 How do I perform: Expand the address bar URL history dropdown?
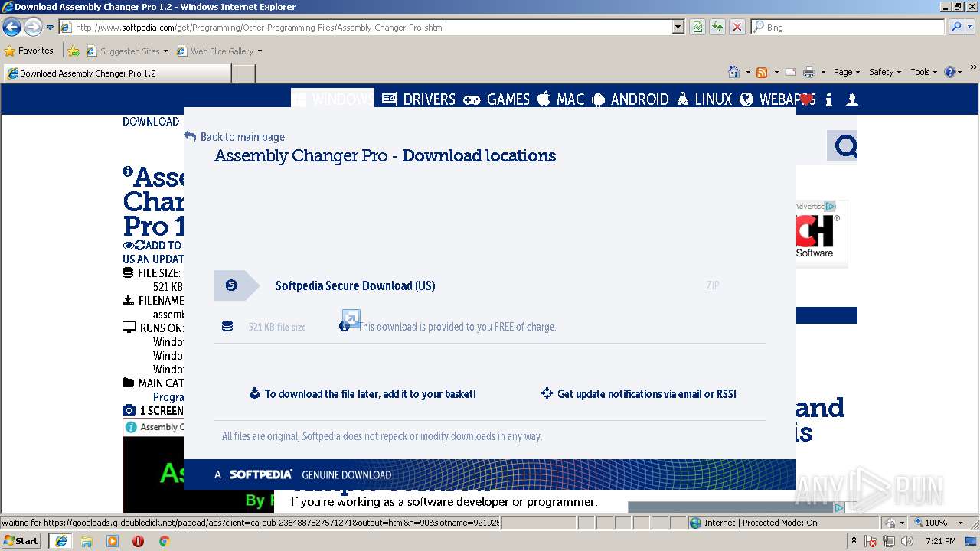(678, 28)
